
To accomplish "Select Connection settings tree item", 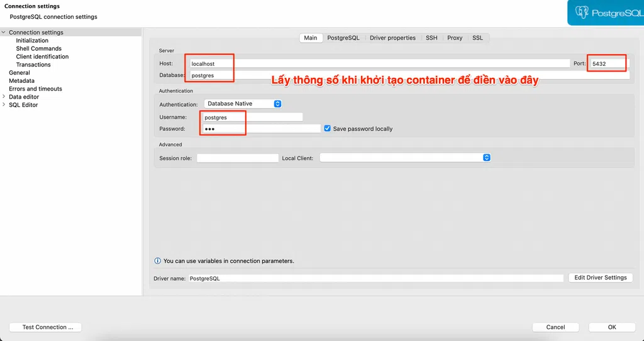I will (36, 33).
